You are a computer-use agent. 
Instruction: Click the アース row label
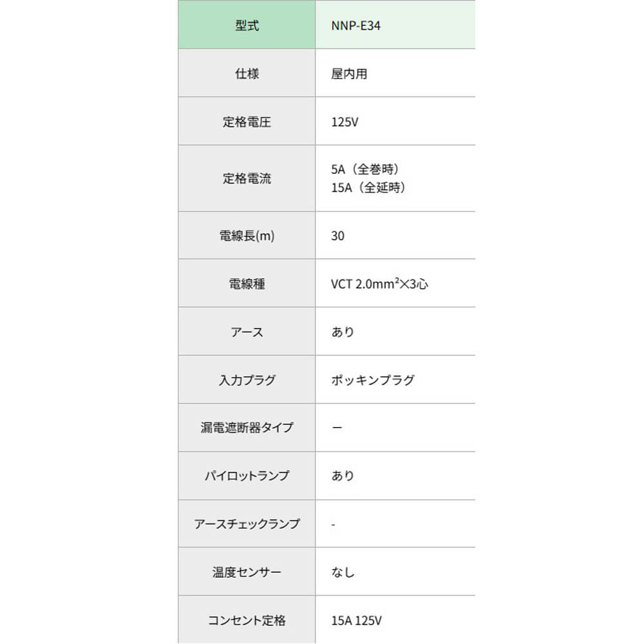point(247,332)
